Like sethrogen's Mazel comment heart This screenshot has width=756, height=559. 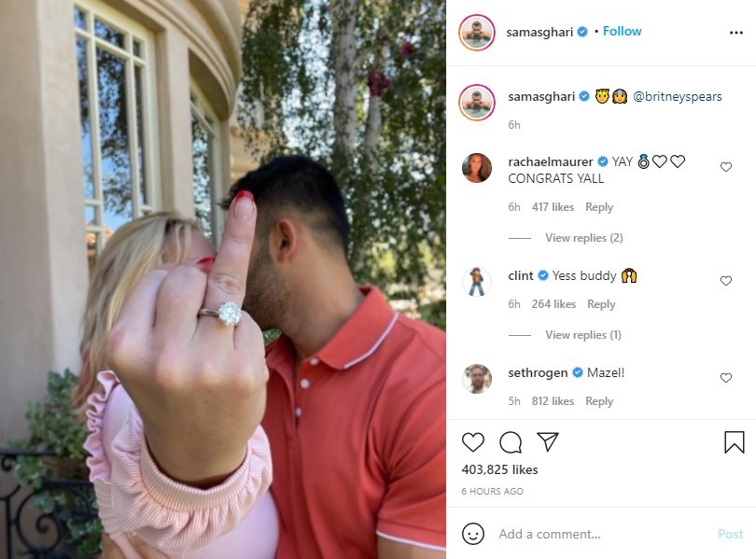[725, 378]
